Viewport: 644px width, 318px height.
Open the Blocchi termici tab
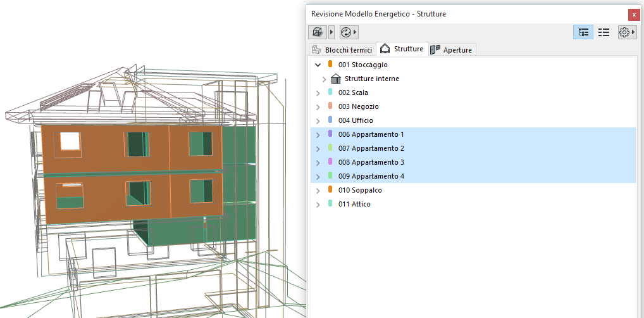pyautogui.click(x=342, y=50)
